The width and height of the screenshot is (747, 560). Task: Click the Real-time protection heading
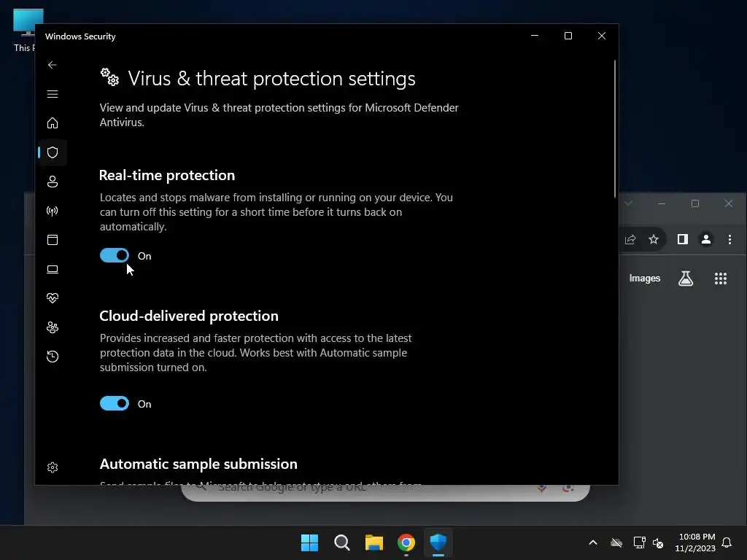pyautogui.click(x=167, y=175)
